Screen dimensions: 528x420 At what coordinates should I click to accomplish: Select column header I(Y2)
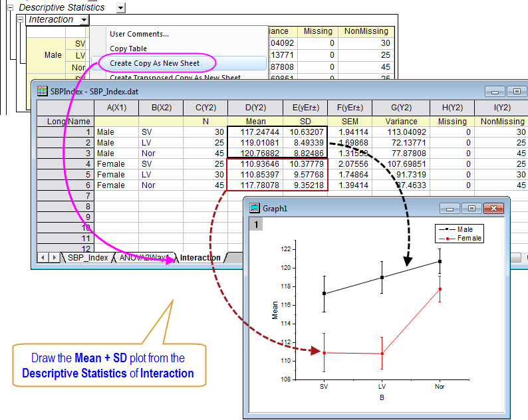pyautogui.click(x=502, y=108)
